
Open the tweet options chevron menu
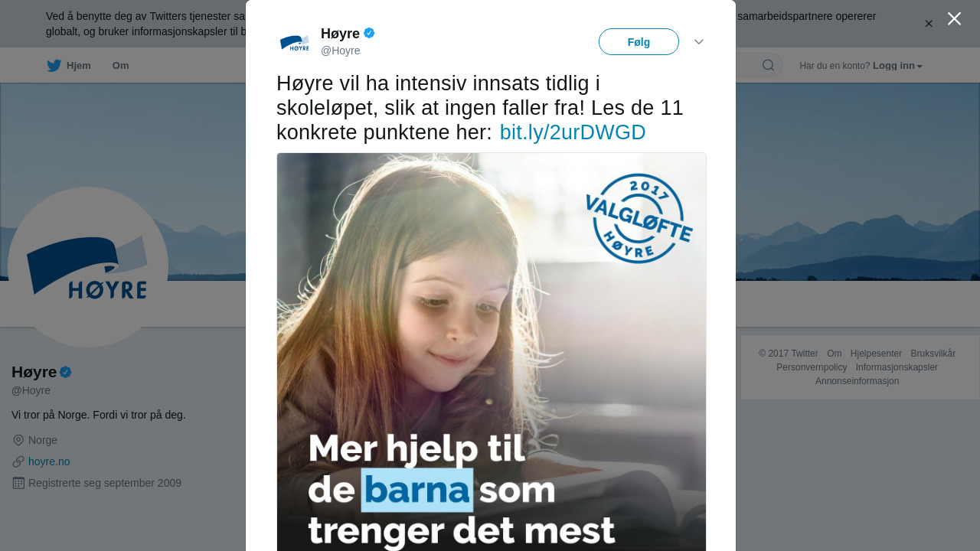click(699, 42)
